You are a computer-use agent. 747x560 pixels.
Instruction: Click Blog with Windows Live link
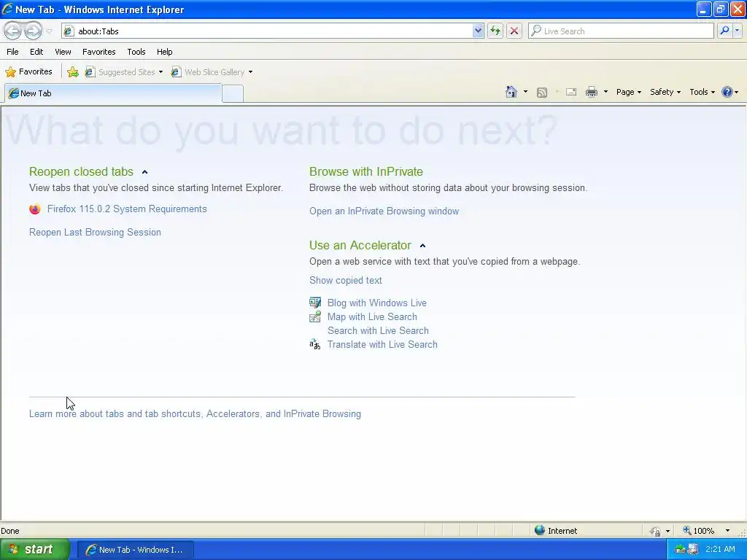[377, 303]
